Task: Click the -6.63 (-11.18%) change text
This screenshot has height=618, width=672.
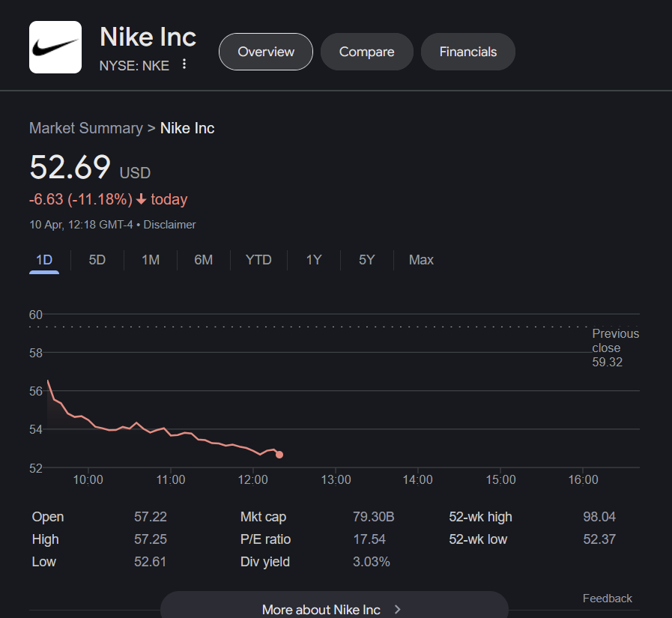Action: 81,199
